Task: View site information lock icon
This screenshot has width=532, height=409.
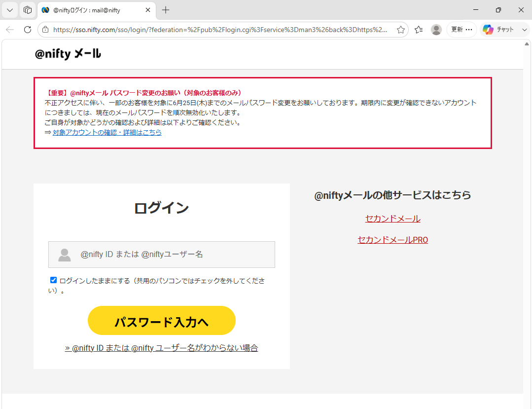Action: (45, 30)
